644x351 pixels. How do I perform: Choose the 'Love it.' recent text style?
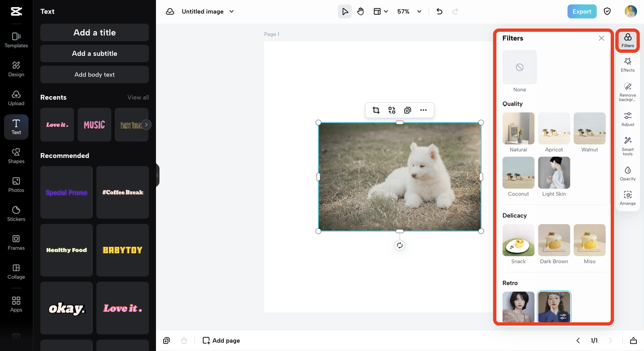[57, 124]
